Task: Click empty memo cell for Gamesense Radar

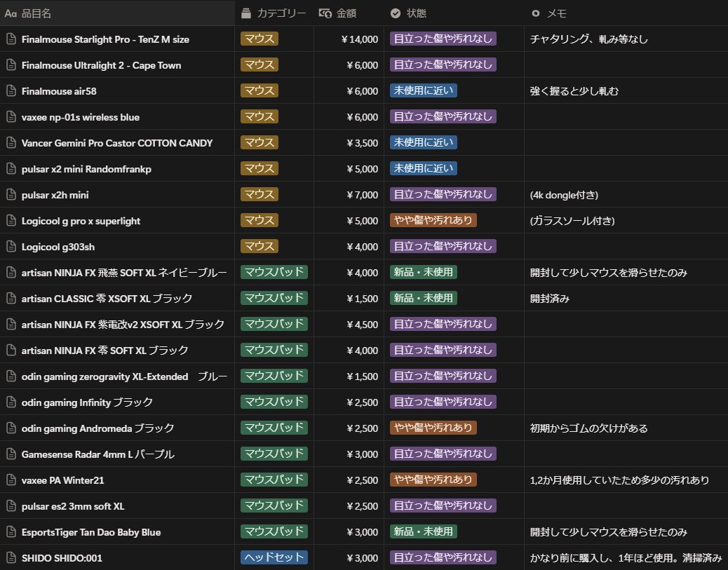Action: 626,454
